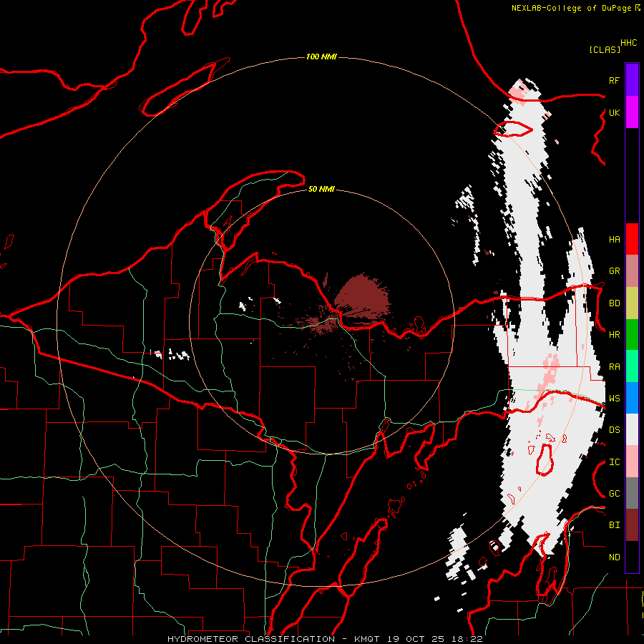This screenshot has height=644, width=644.
Task: Click the BD legend label
Action: pyautogui.click(x=614, y=303)
